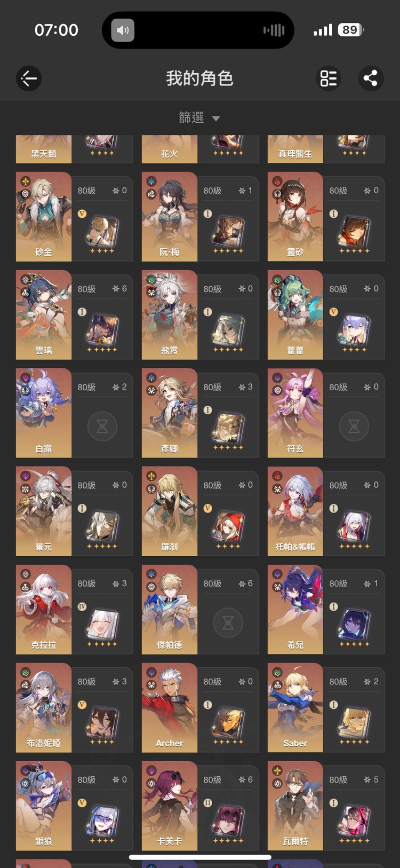Tap the back arrow button
This screenshot has height=868, width=400.
29,78
